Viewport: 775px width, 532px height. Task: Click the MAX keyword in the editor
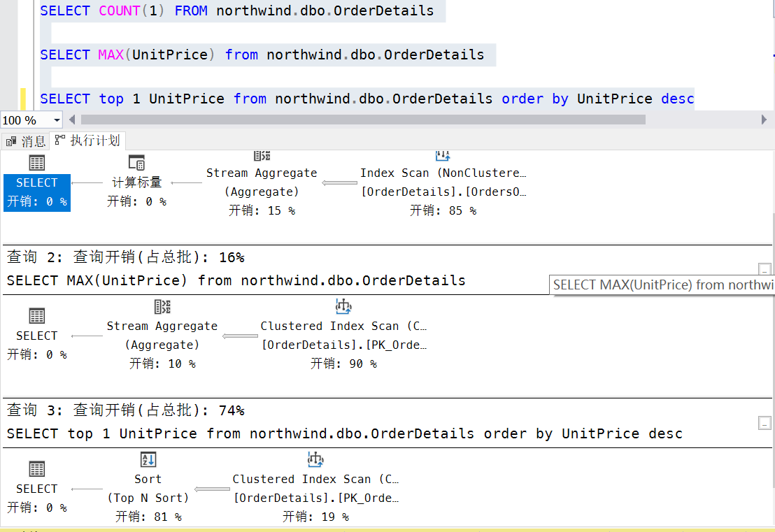tap(111, 55)
